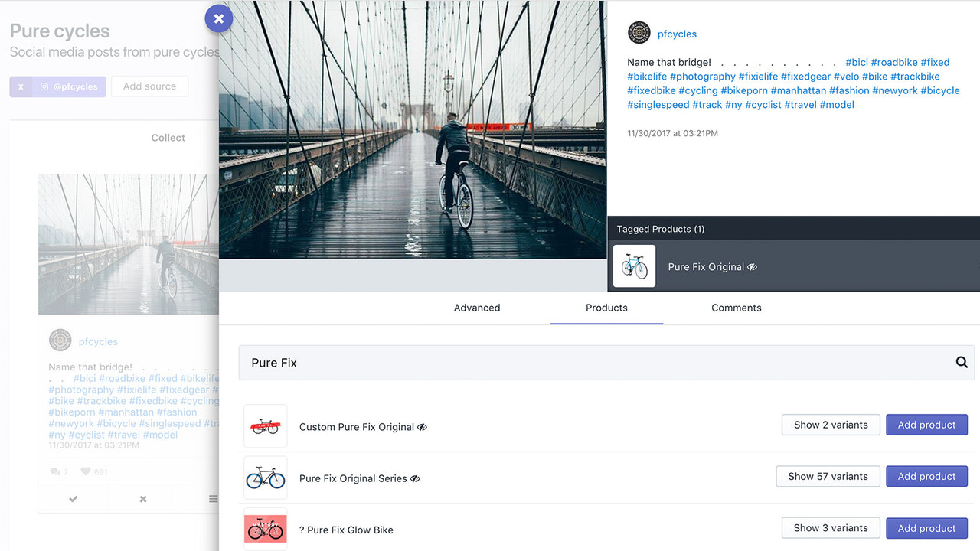This screenshot has width=980, height=551.
Task: Click the pfcycles profile avatar
Action: pyautogui.click(x=639, y=32)
